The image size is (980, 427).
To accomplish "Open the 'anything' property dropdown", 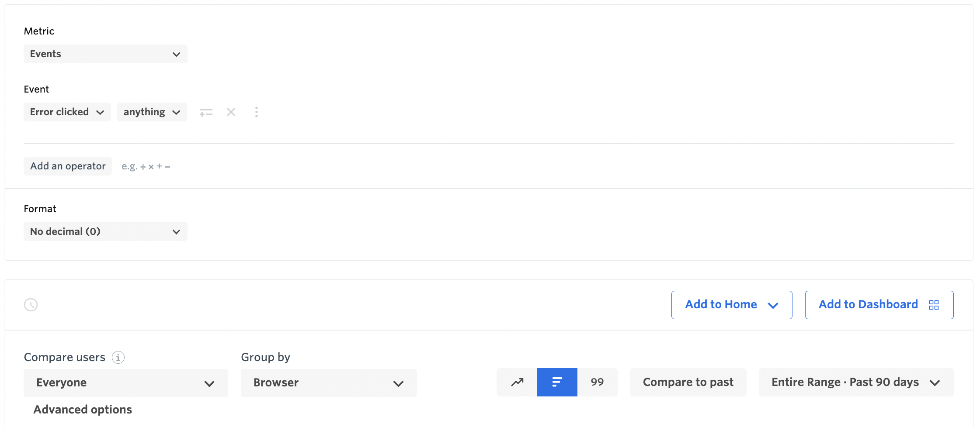I will tap(152, 112).
